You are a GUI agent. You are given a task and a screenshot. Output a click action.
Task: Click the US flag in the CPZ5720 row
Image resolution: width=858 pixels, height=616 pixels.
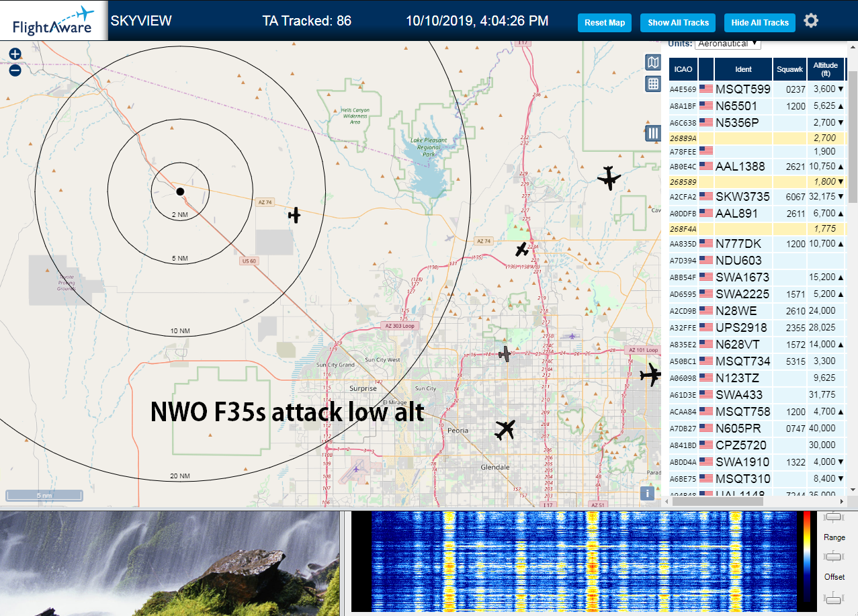[706, 445]
